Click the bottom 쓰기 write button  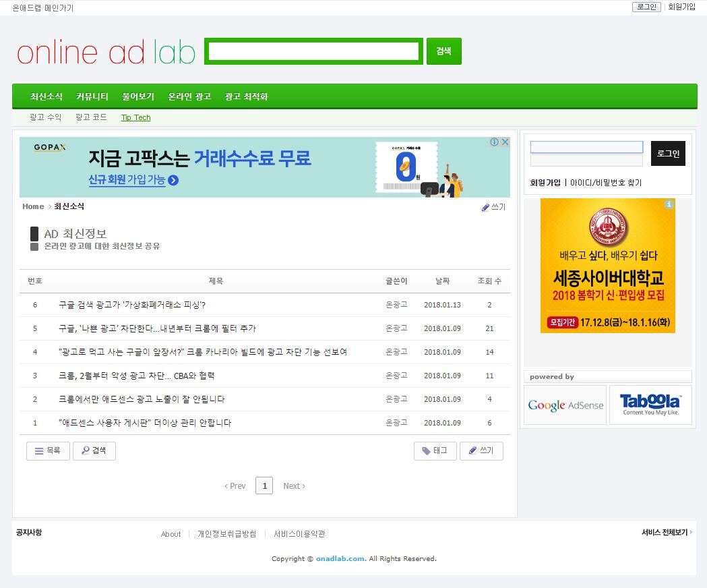[x=481, y=451]
